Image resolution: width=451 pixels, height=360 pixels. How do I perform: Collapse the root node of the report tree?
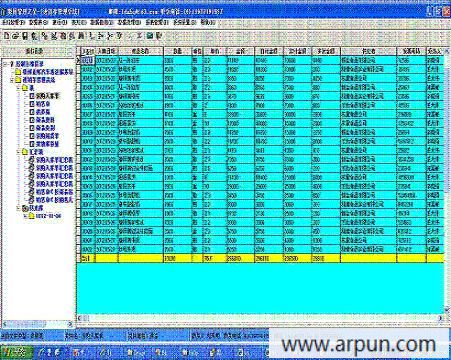coord(5,64)
